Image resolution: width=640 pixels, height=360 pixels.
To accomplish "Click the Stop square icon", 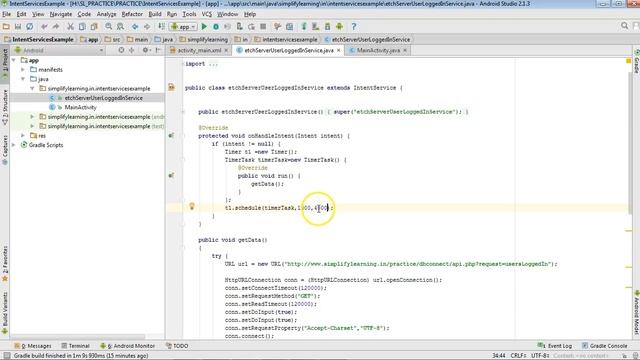I will tap(263, 27).
